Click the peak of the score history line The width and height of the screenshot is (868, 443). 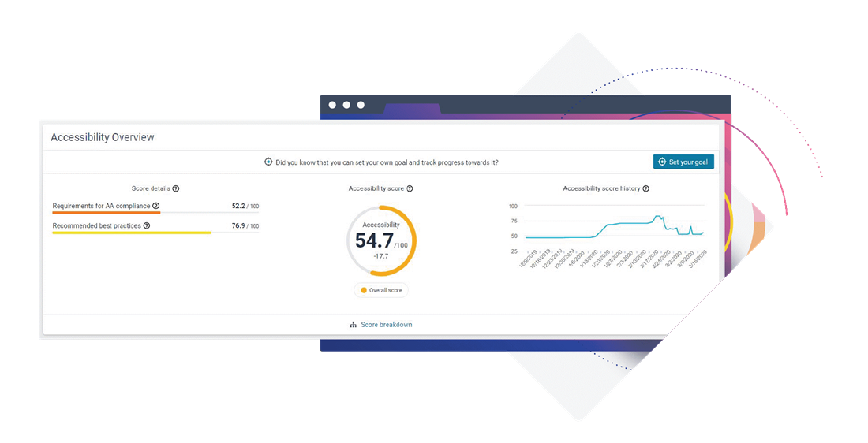pyautogui.click(x=657, y=216)
